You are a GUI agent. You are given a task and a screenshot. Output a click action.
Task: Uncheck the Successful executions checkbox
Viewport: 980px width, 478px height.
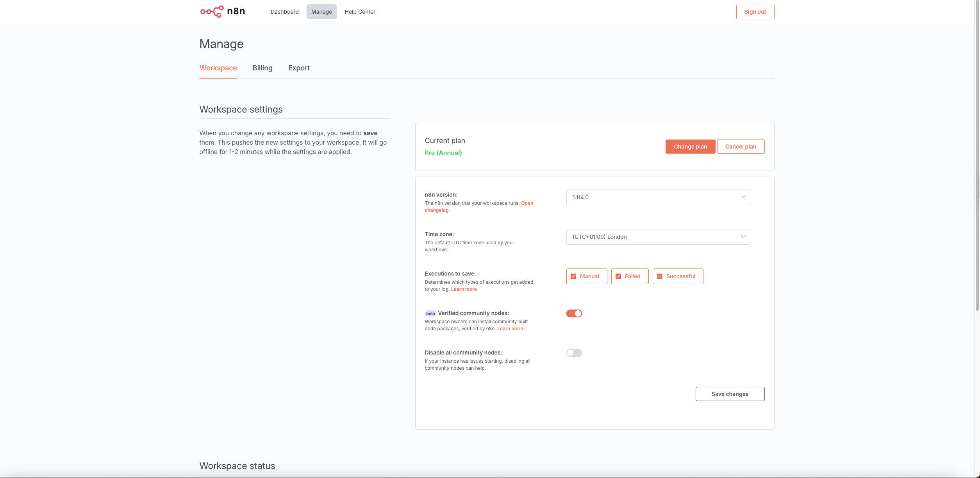[660, 276]
